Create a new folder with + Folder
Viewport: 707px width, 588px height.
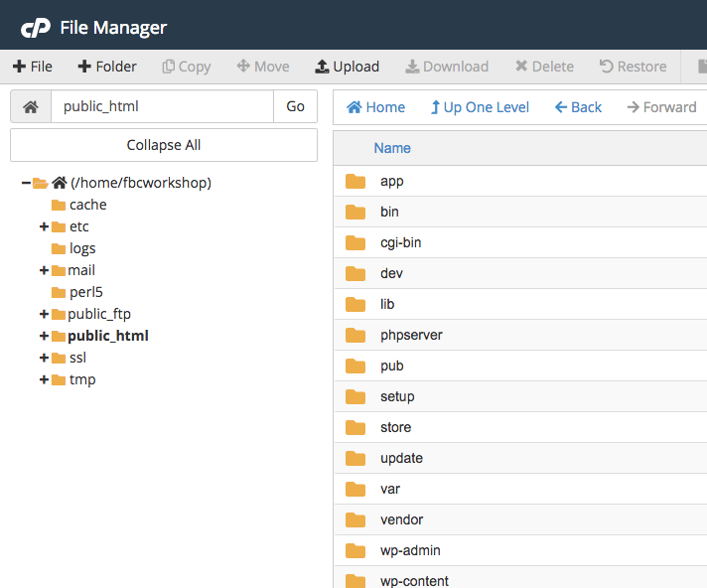107,67
